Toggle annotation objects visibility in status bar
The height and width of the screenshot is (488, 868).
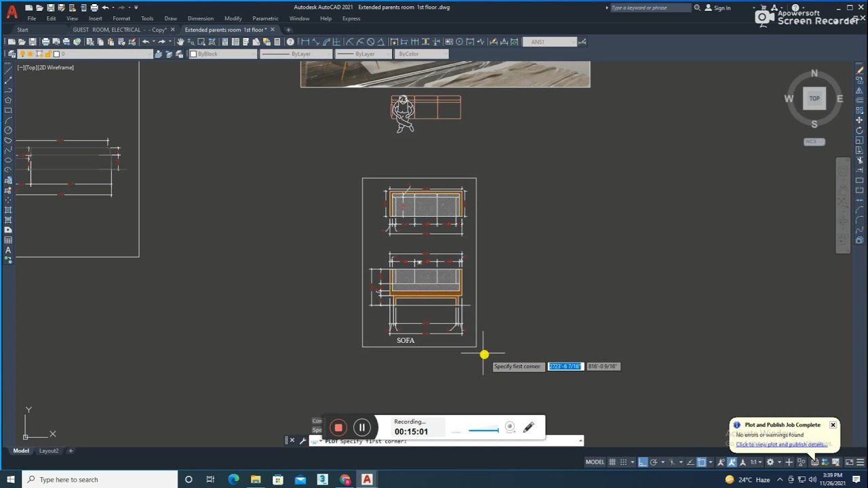[x=721, y=462]
